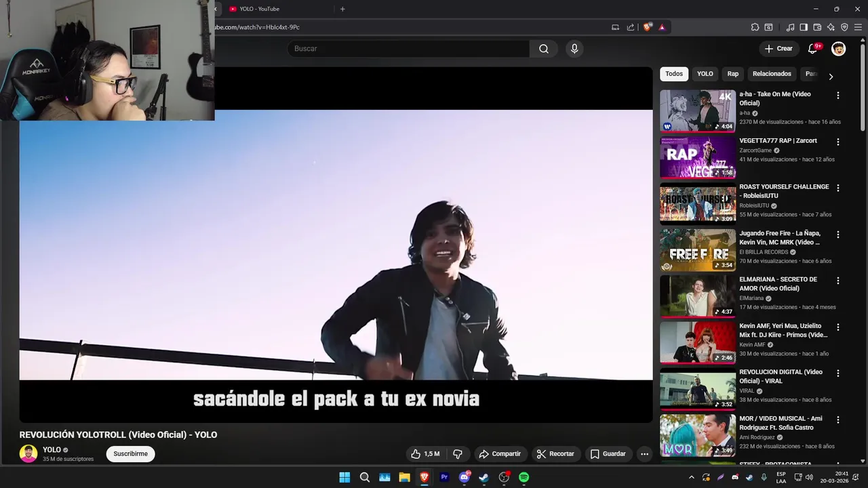The image size is (868, 488).
Task: Like the video with thumbs-up button
Action: (425, 454)
